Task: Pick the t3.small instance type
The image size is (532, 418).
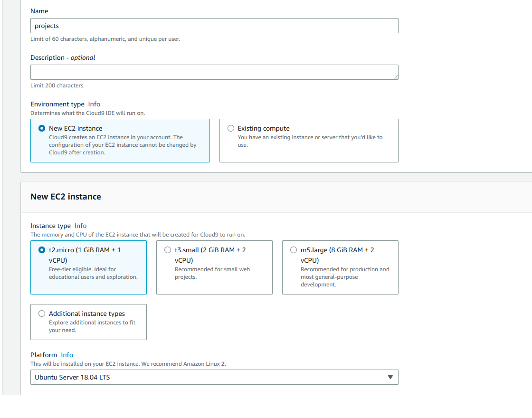Action: [167, 250]
